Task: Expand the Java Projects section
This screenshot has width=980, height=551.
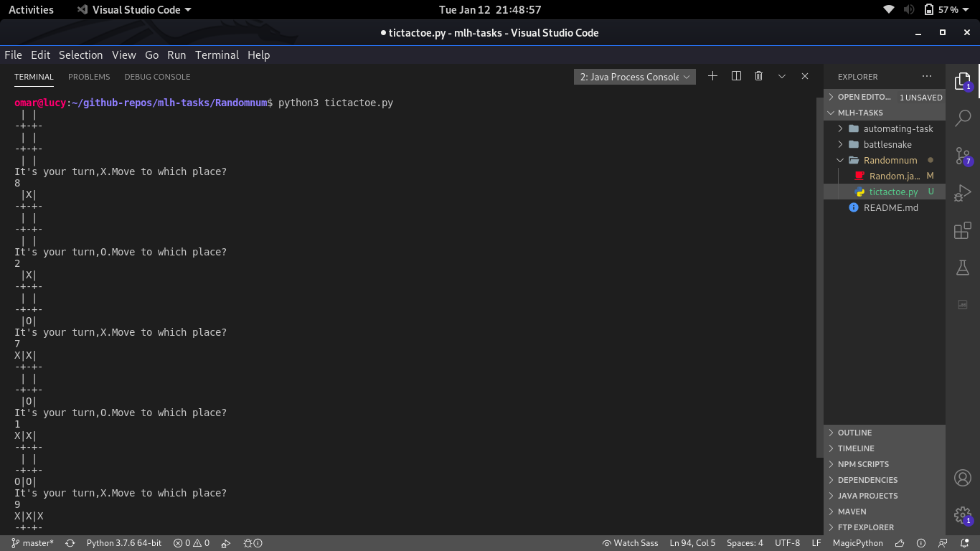Action: click(885, 496)
